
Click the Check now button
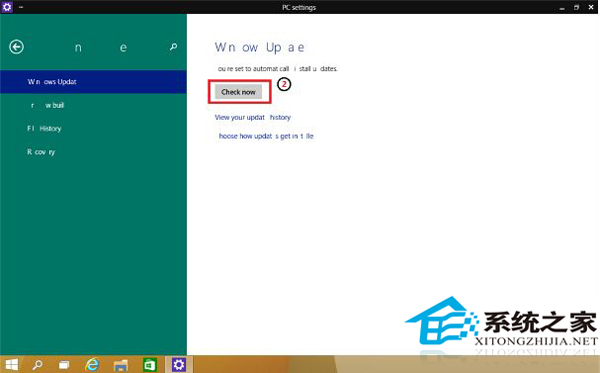(238, 92)
